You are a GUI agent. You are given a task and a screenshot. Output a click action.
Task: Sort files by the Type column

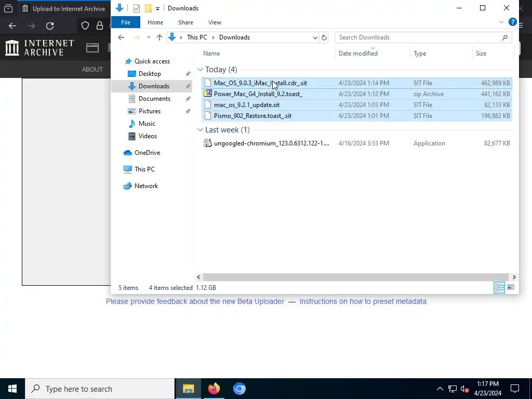420,54
